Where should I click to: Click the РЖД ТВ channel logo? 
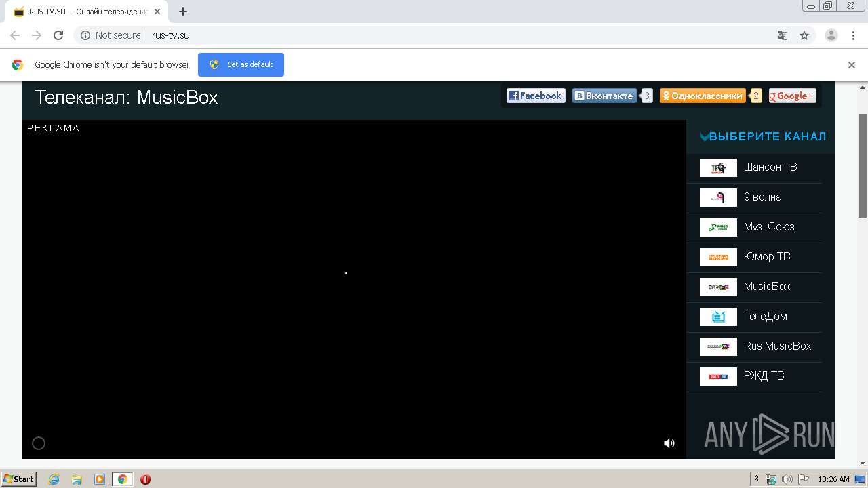click(718, 376)
